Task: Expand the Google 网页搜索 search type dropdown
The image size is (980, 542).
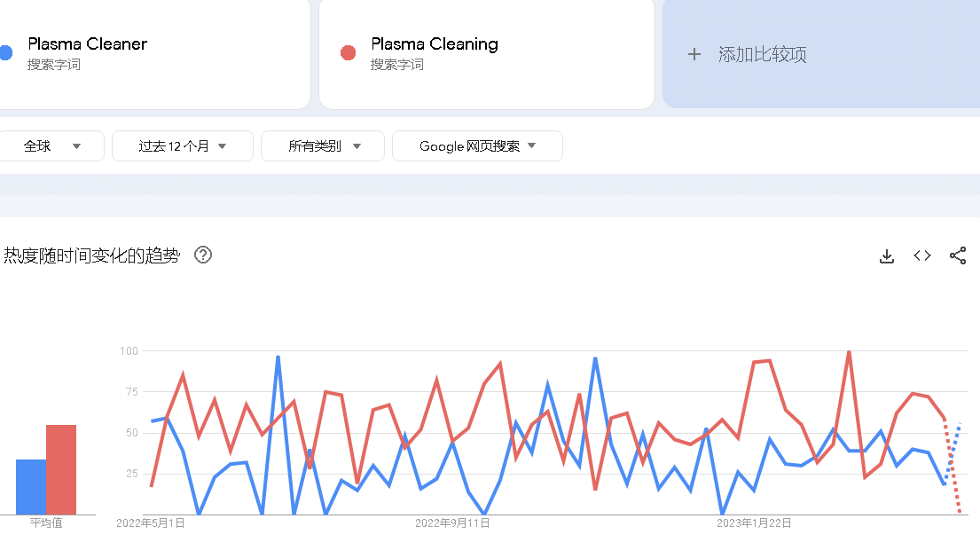Action: pyautogui.click(x=477, y=146)
